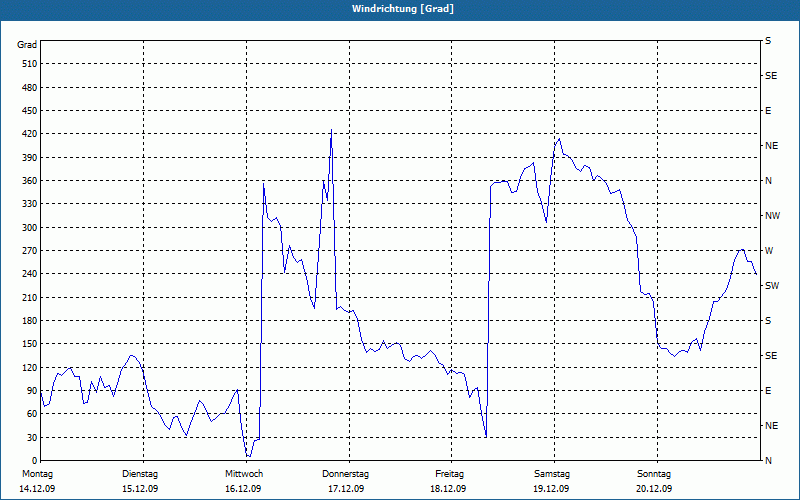
Task: Select the 360 degree axis value
Action: coord(29,181)
